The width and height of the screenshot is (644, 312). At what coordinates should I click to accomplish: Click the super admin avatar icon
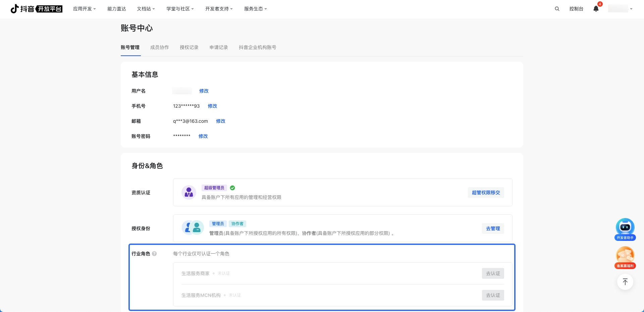189,192
